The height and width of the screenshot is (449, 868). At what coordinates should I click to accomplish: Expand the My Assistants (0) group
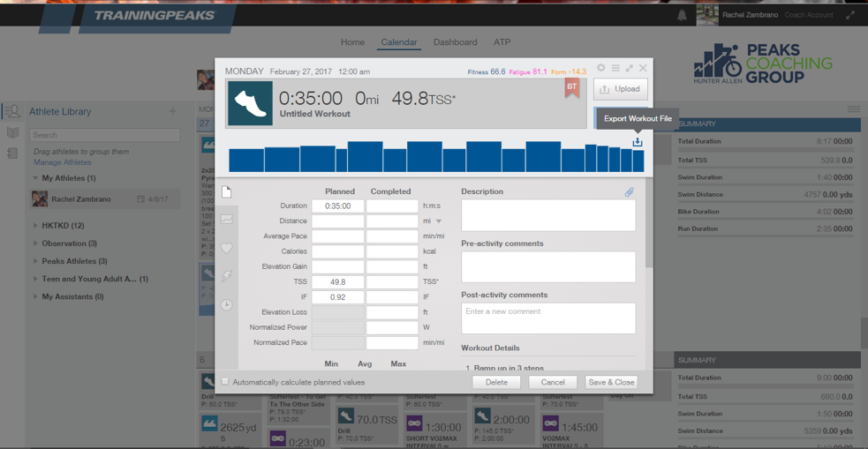[x=35, y=296]
